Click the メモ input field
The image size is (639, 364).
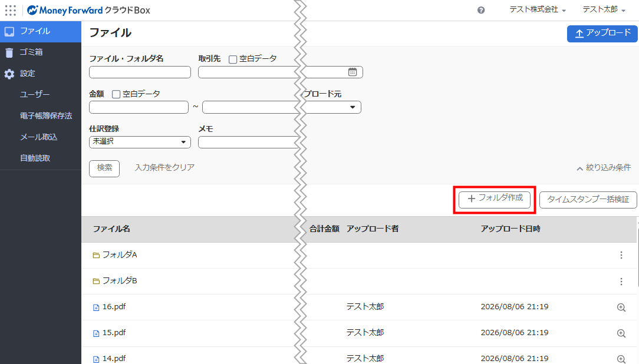248,142
